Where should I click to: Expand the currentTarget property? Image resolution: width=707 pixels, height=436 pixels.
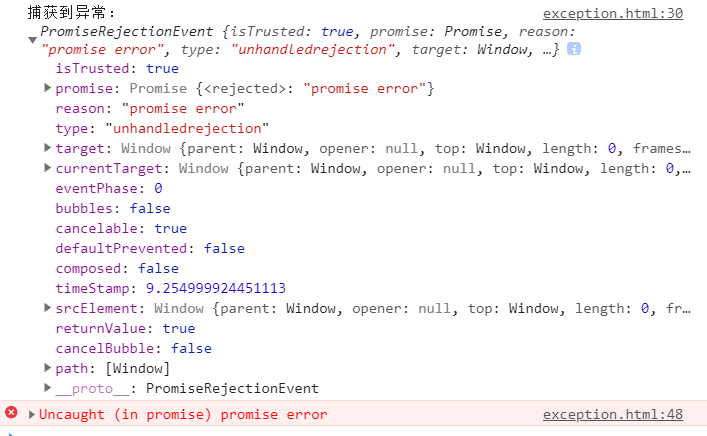[x=47, y=168]
